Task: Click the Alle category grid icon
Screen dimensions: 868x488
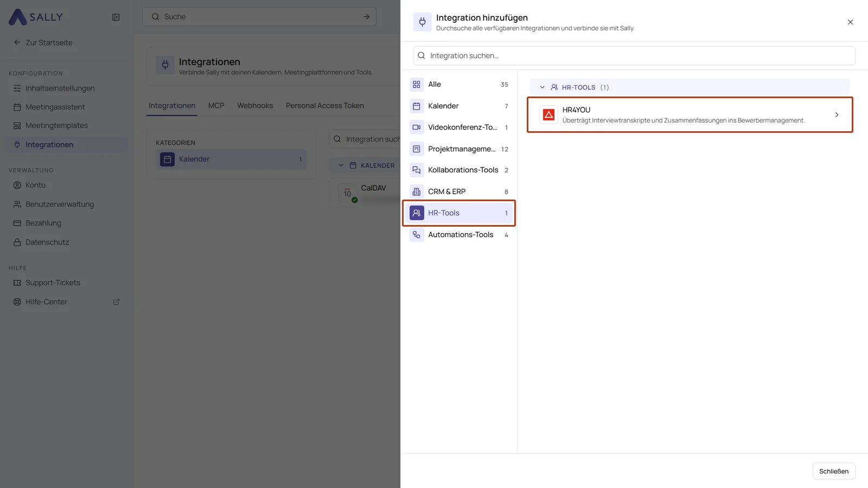Action: click(x=417, y=85)
